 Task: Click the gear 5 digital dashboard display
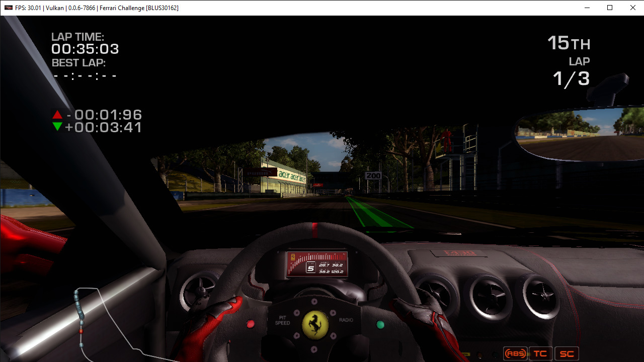point(317,264)
